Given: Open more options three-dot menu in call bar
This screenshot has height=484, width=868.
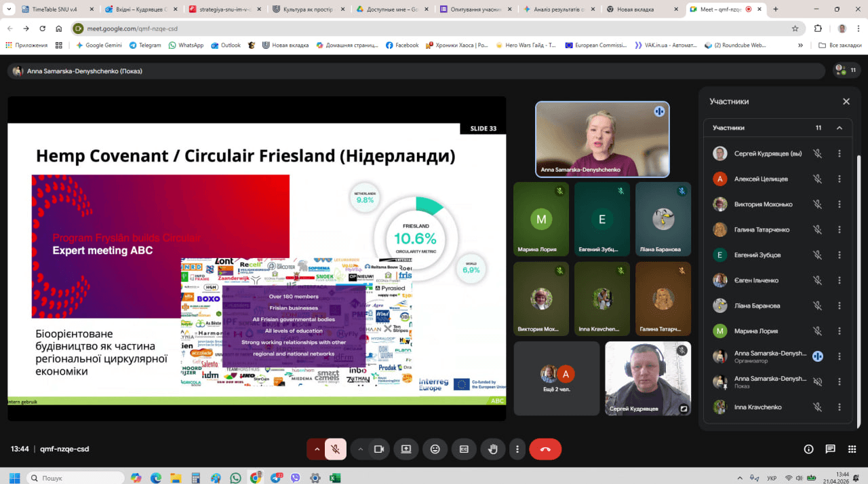Looking at the screenshot, I should point(517,449).
